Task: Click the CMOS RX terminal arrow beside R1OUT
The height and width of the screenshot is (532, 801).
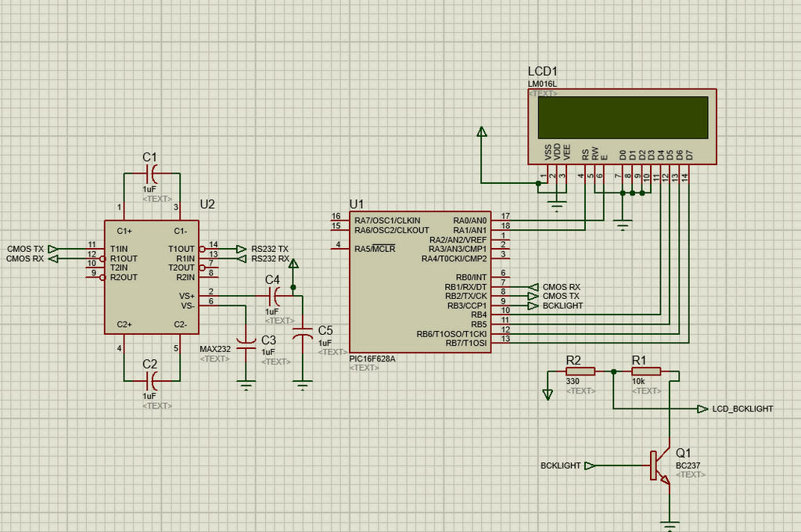Action: point(53,259)
